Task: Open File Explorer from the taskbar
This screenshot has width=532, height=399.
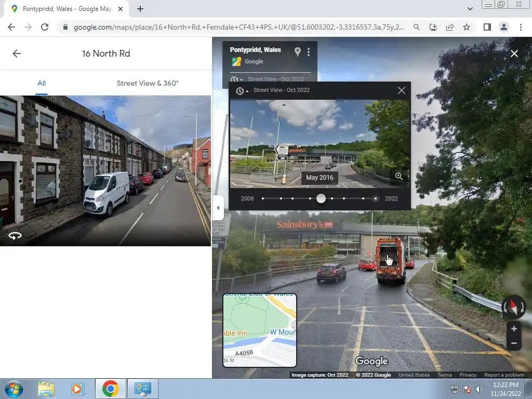Action: (x=46, y=389)
